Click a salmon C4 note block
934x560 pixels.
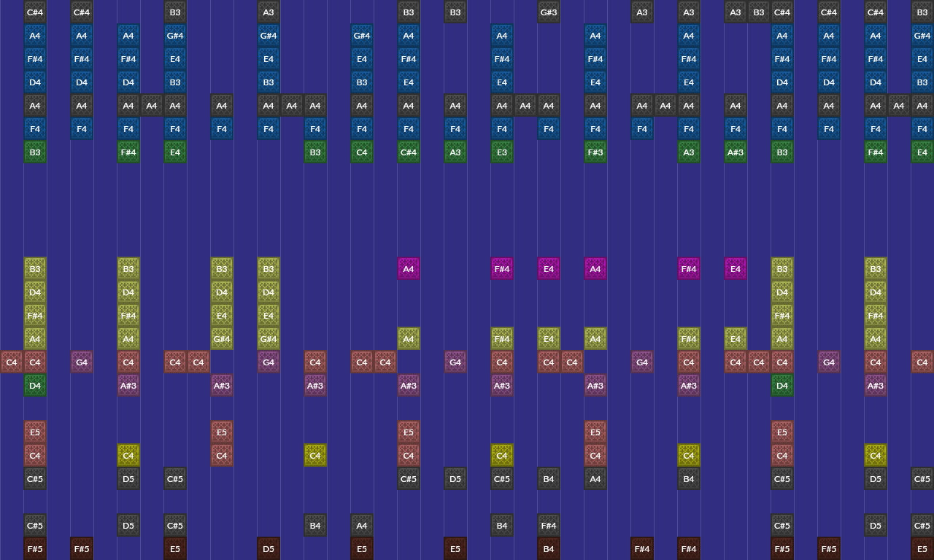[35, 456]
